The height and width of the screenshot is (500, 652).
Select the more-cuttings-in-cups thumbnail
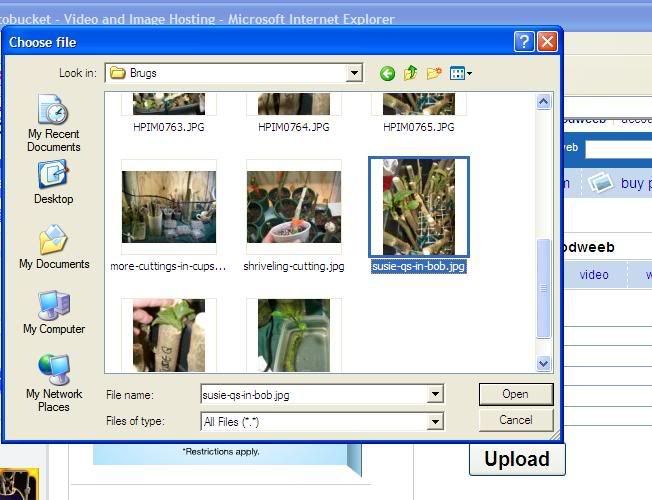coord(169,207)
